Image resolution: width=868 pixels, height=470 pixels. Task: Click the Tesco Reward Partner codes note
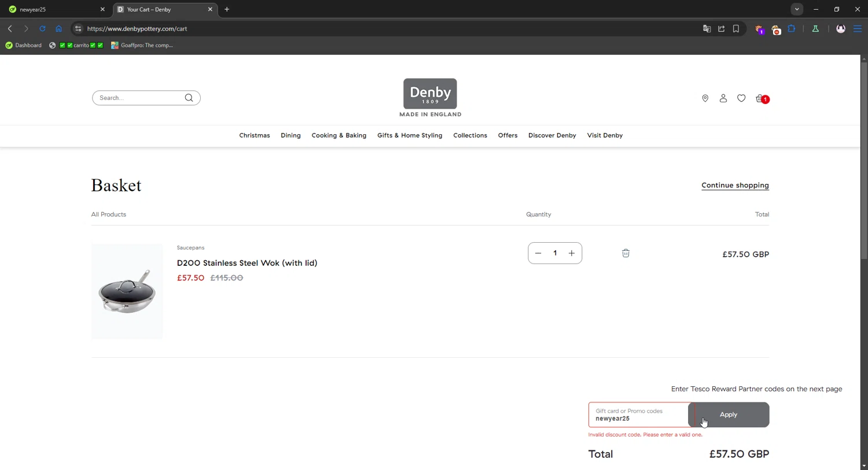[756, 389]
